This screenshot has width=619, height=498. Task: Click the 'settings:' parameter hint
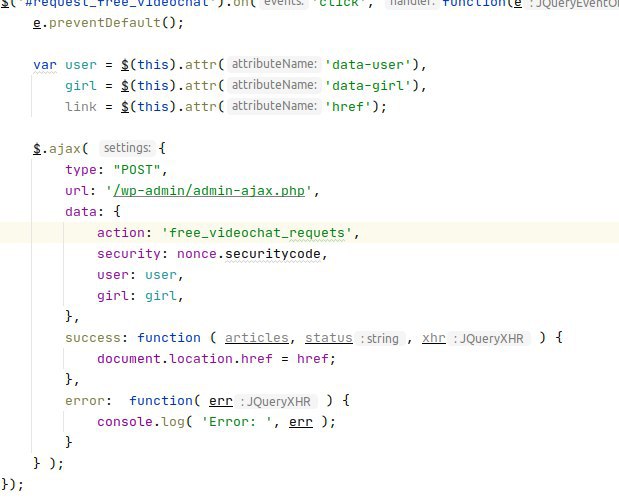click(127, 148)
